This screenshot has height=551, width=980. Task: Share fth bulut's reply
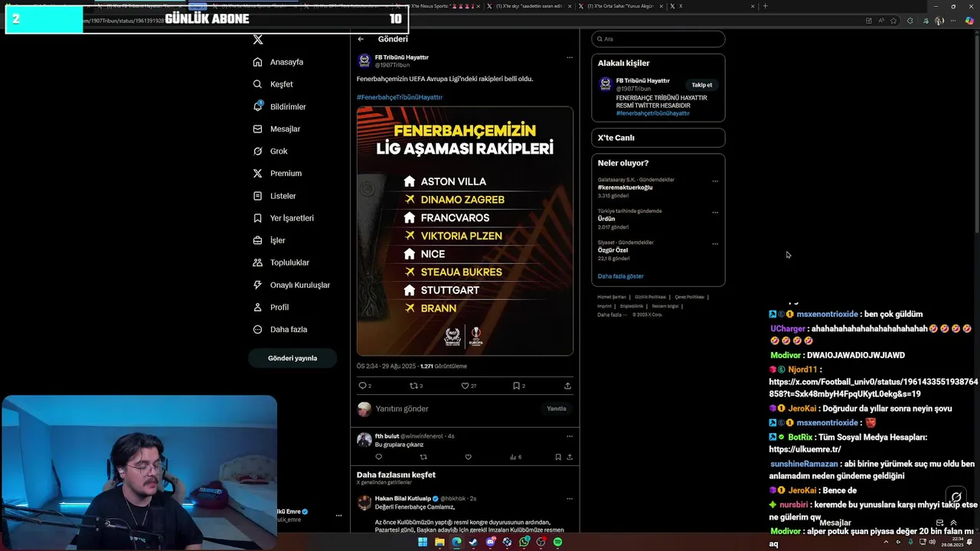[569, 457]
